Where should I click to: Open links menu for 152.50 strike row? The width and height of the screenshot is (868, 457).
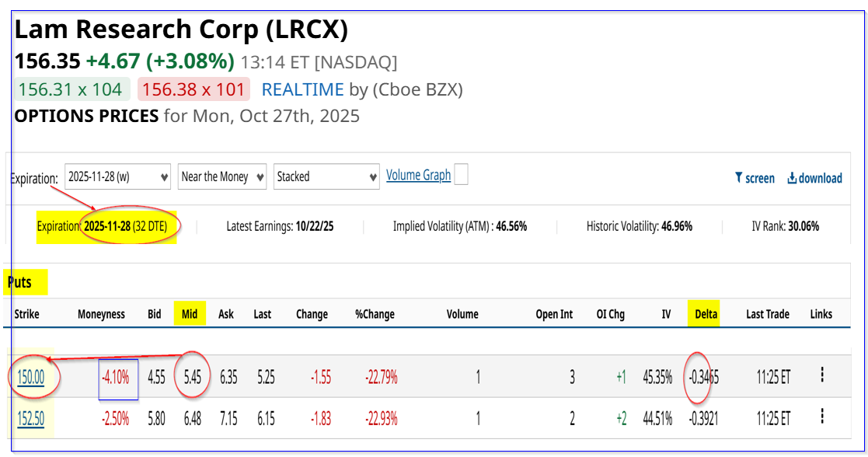coord(821,418)
